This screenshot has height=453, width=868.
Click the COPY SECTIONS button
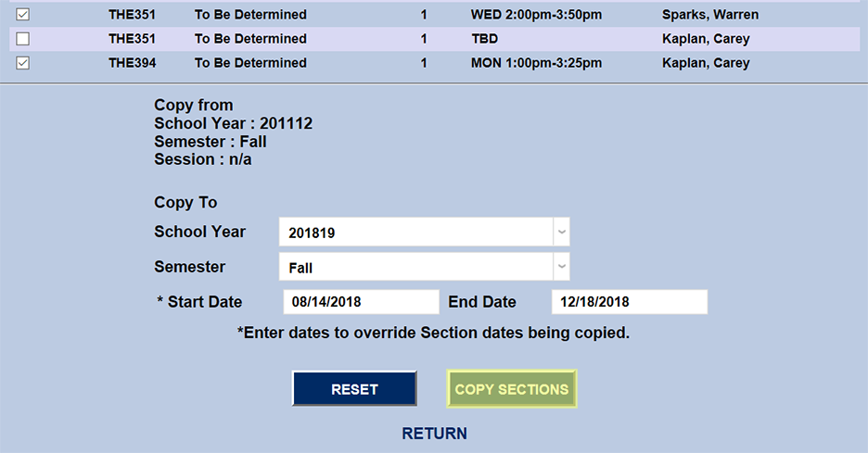tap(512, 389)
